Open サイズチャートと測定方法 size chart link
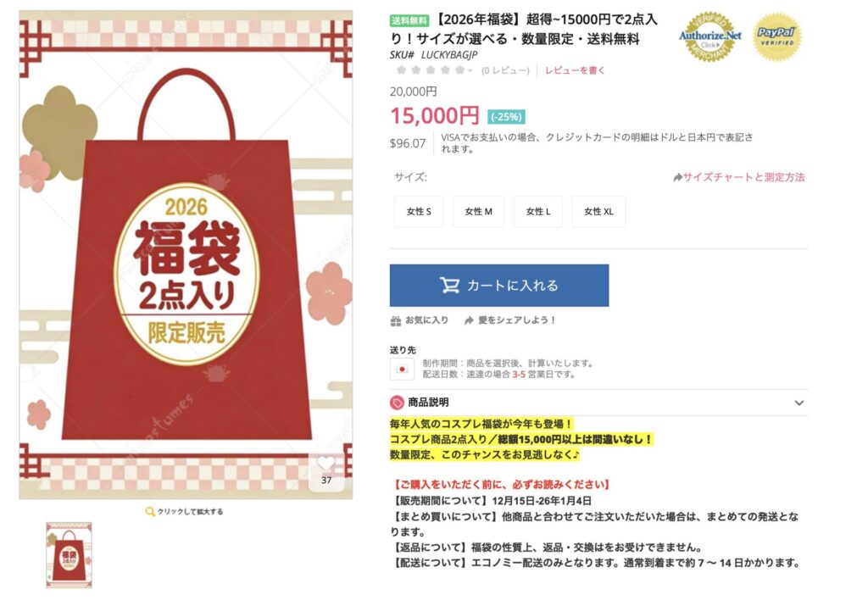This screenshot has height=606, width=868. pyautogui.click(x=739, y=177)
